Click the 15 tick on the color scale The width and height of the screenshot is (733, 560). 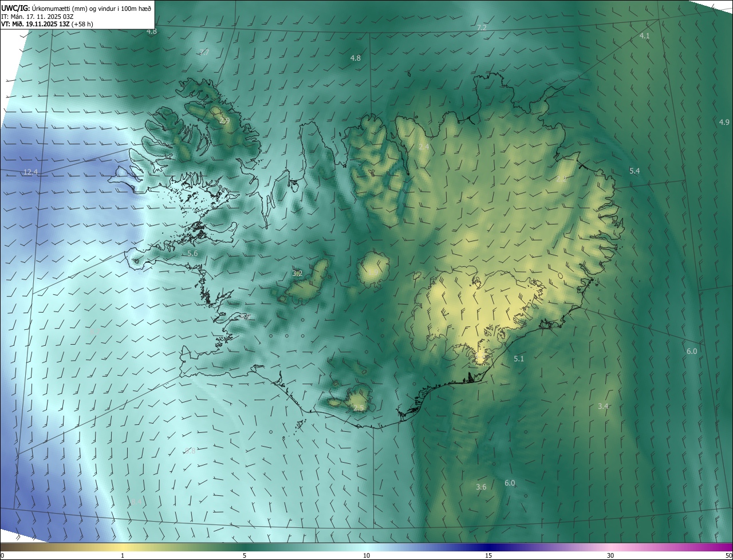click(x=488, y=555)
